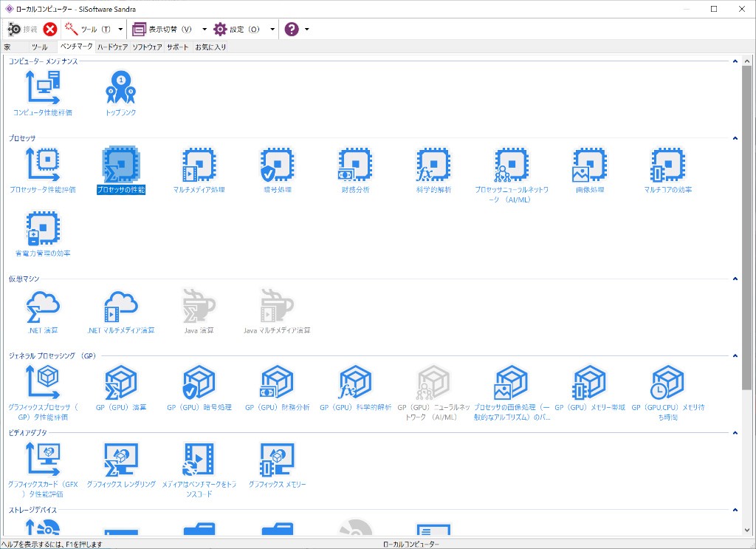Click the purple help question mark icon
This screenshot has height=549, width=756.
(x=292, y=30)
